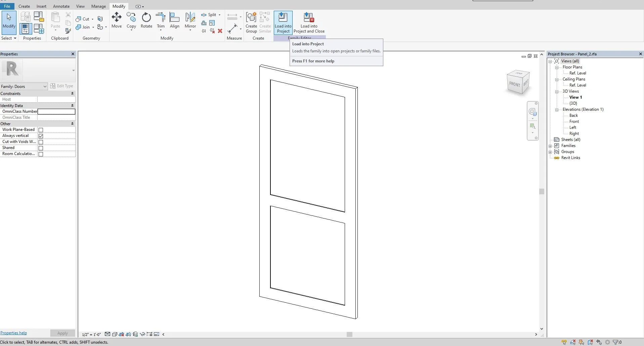Close the Project Browser panel
The height and width of the screenshot is (346, 644).
click(640, 54)
